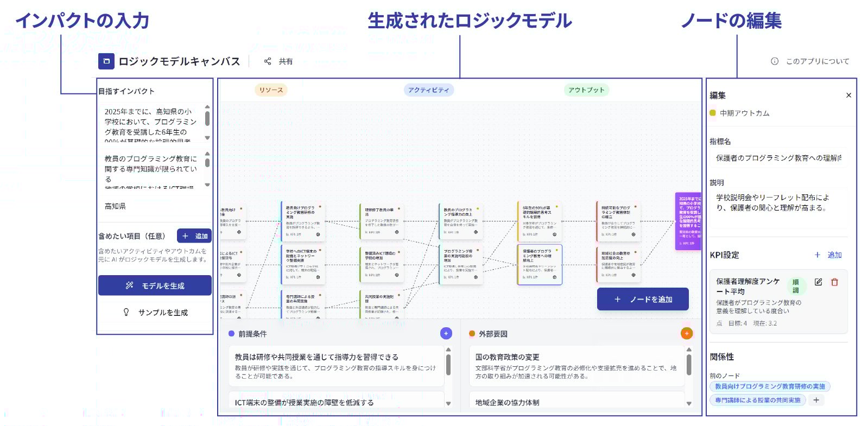This screenshot has width=868, height=426.
Task: Edit the 保護者理解度アンケート平均 KPI with pencil icon
Action: pos(818,282)
